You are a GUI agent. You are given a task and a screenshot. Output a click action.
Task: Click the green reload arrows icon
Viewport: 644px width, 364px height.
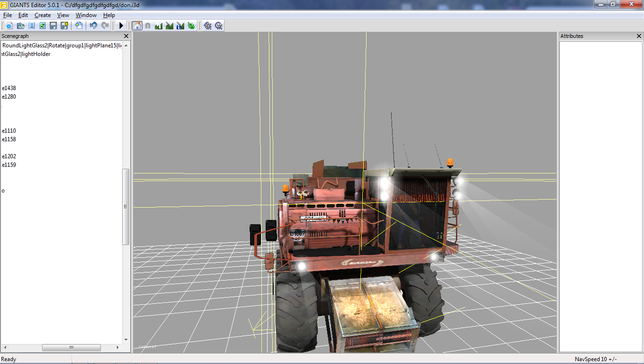[42, 26]
